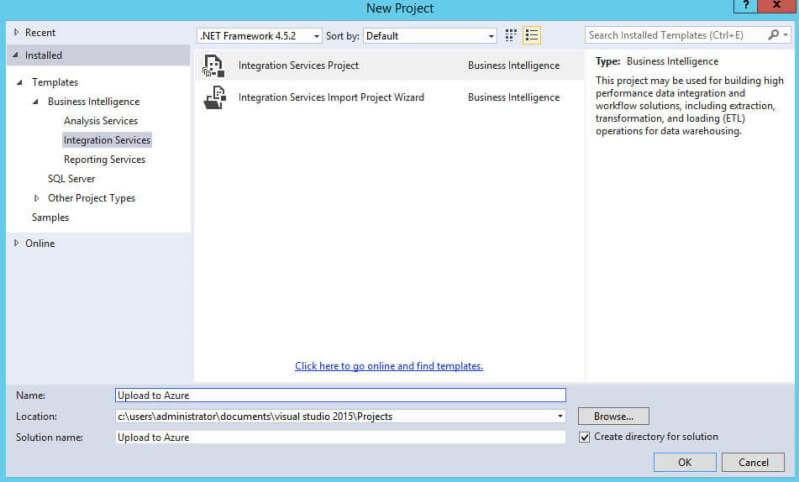Open the Sort by Default dropdown
This screenshot has width=799, height=482.
(430, 36)
